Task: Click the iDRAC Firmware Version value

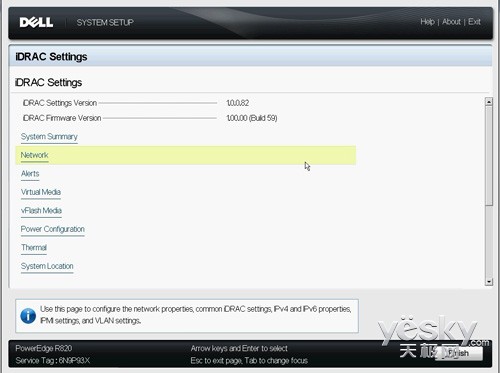Action: 252,118
